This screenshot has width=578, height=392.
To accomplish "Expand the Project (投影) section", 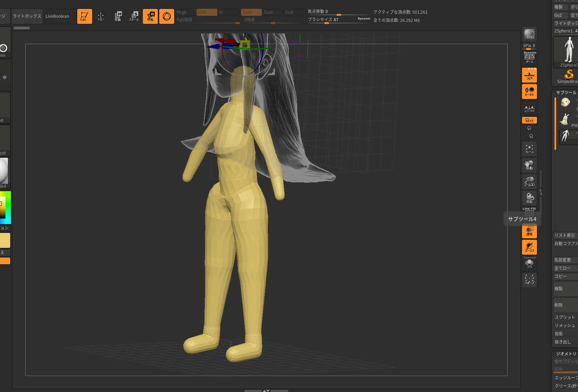I will [565, 334].
